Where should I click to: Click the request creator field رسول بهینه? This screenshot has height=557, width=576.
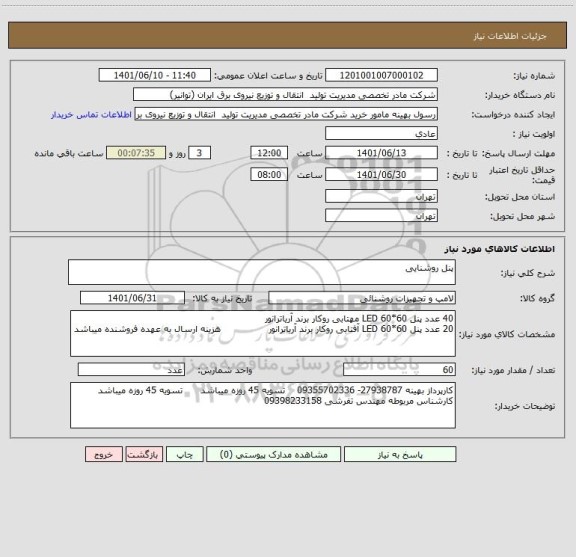286,114
